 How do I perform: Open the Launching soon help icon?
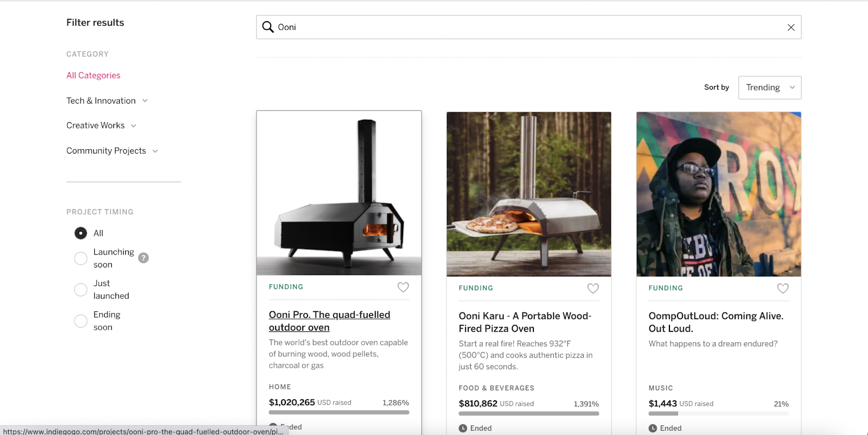(x=143, y=258)
